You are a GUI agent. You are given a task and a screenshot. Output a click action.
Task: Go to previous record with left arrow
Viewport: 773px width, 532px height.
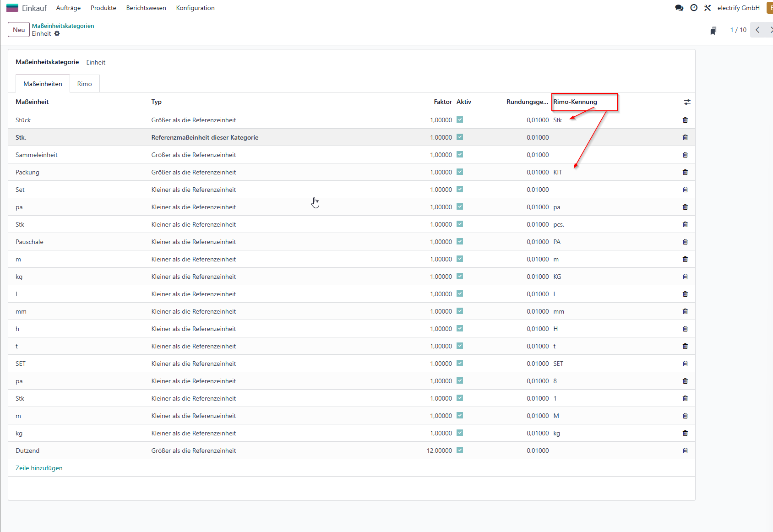coord(757,30)
